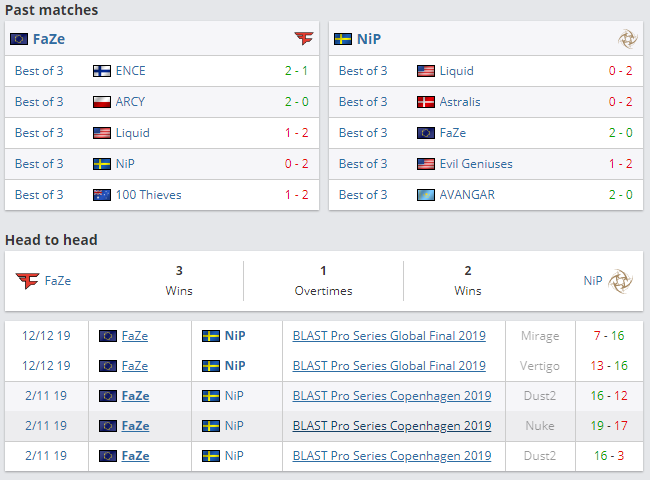Click the FaZe logo in Past matches header
Viewport: 650px width, 480px height.
[304, 39]
